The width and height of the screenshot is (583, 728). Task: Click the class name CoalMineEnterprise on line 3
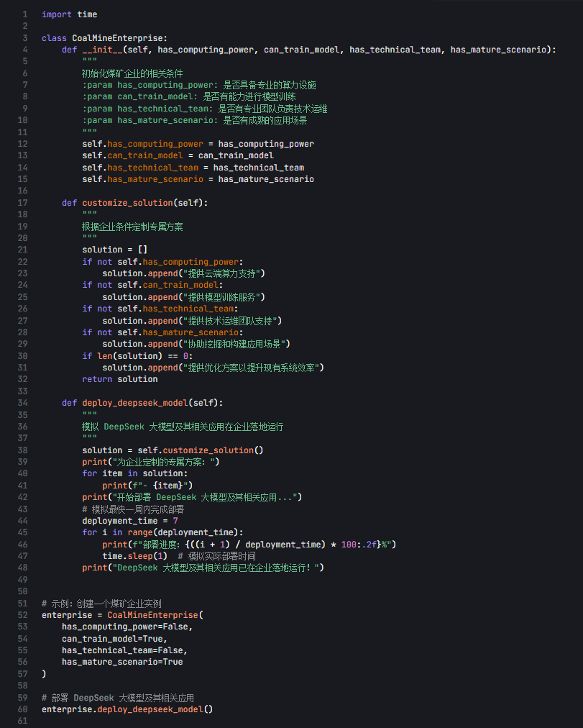(117, 38)
